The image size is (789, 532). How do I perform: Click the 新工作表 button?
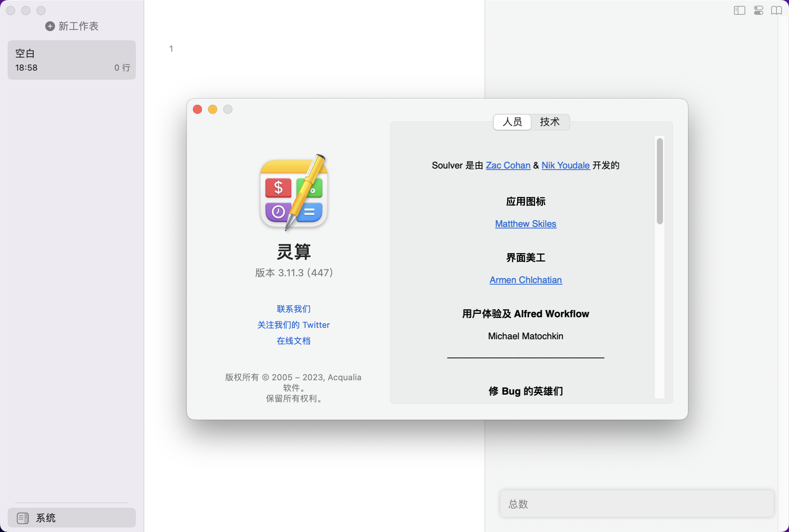[72, 26]
